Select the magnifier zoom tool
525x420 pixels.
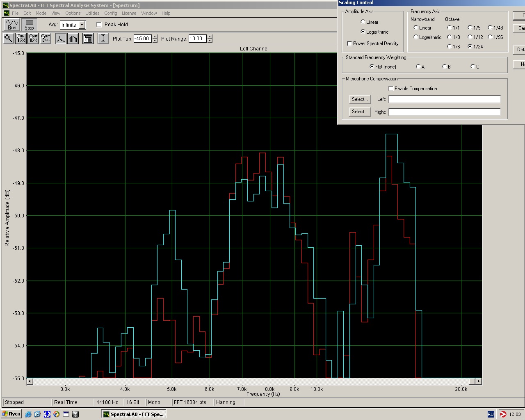pyautogui.click(x=8, y=39)
